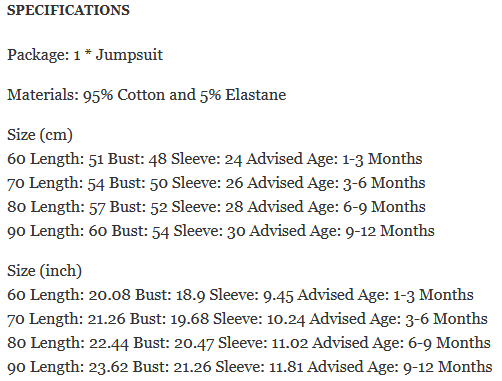
Task: Click the Size (cm) label
Action: [x=40, y=135]
